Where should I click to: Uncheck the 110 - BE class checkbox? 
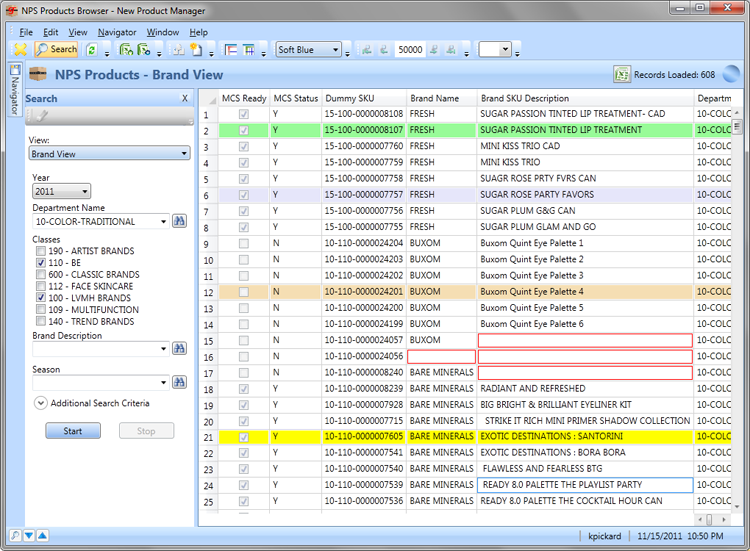pos(41,263)
